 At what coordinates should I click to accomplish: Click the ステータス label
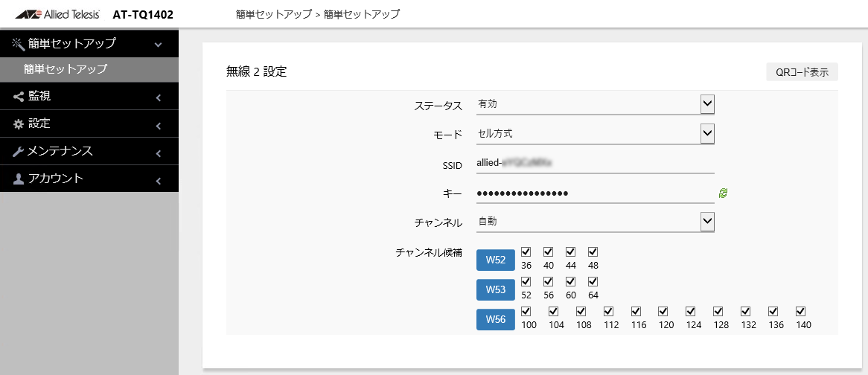click(x=438, y=106)
